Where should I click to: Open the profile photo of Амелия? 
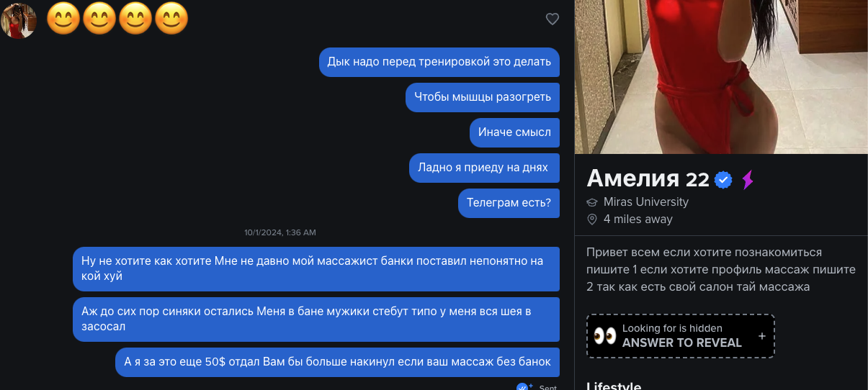click(x=721, y=77)
